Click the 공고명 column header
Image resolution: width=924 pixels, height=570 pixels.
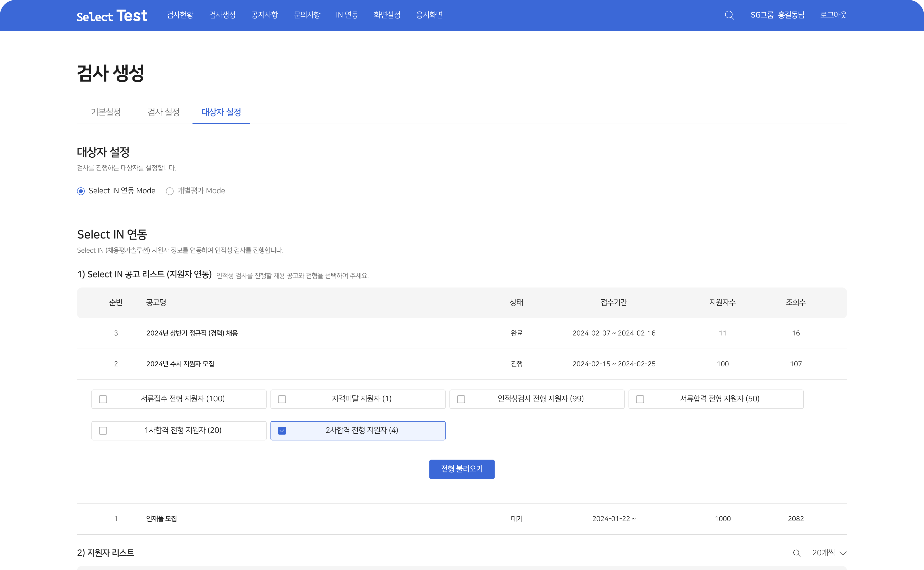[156, 303]
